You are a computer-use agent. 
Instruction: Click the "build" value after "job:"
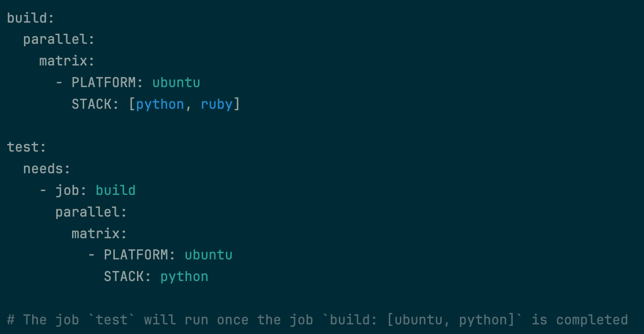[x=115, y=191]
